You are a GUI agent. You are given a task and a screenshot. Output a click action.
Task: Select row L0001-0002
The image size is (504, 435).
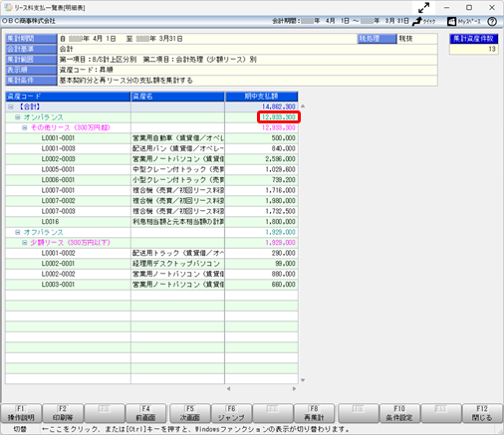click(151, 253)
